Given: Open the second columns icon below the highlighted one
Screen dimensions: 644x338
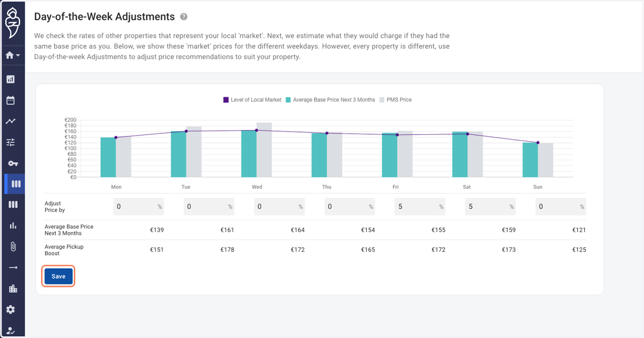Looking at the screenshot, I should [x=13, y=205].
